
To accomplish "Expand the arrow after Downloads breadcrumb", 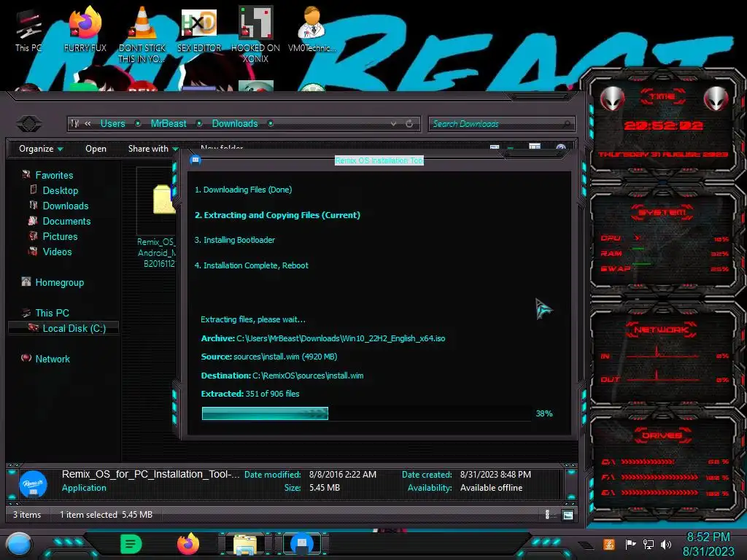I will click(270, 124).
